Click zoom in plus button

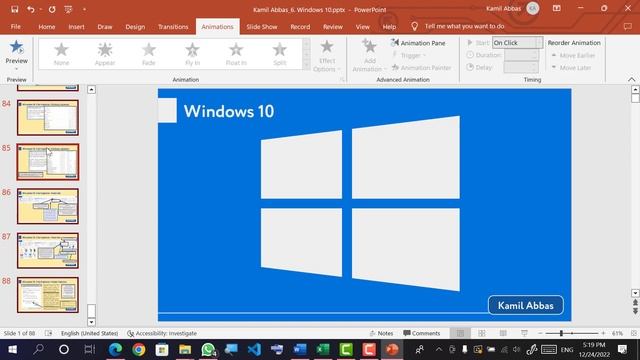(x=603, y=333)
